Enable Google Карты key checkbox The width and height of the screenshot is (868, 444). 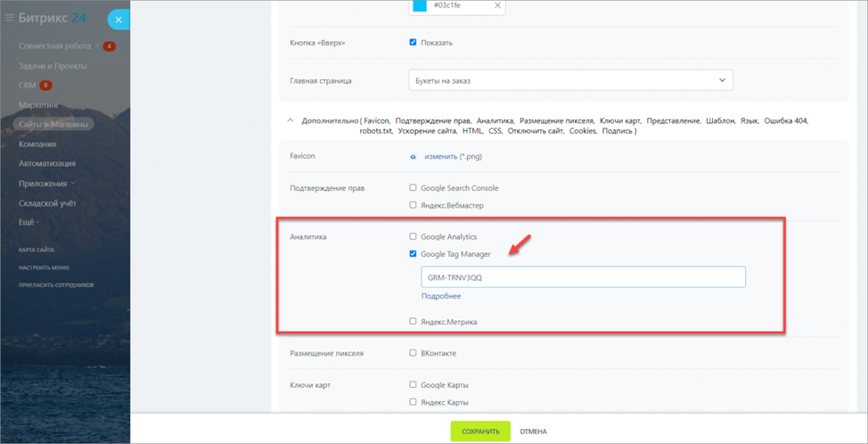pyautogui.click(x=413, y=385)
